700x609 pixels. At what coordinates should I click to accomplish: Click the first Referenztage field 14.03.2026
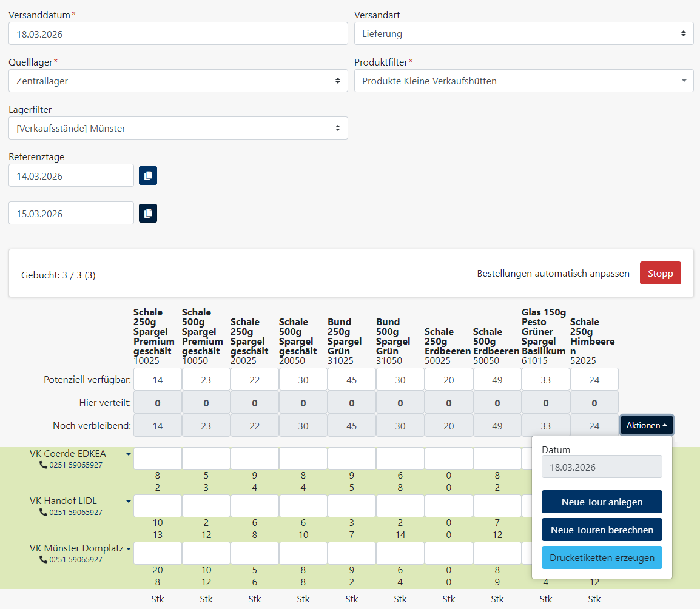[x=71, y=176]
